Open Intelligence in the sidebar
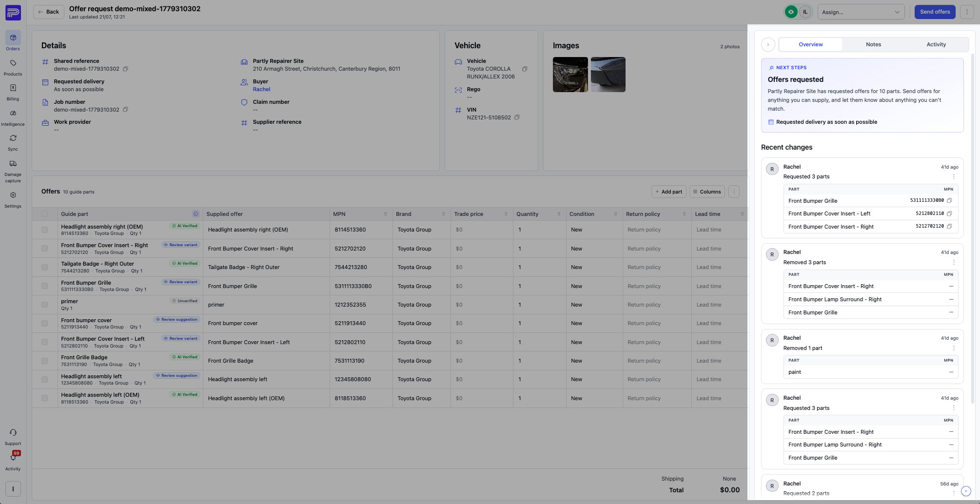This screenshot has height=504, width=980. click(x=13, y=117)
